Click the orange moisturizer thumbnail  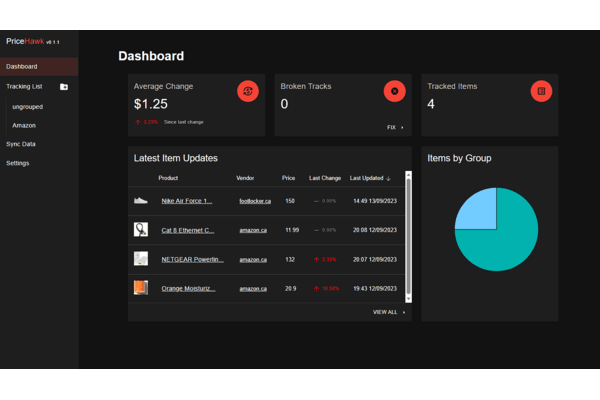click(141, 288)
